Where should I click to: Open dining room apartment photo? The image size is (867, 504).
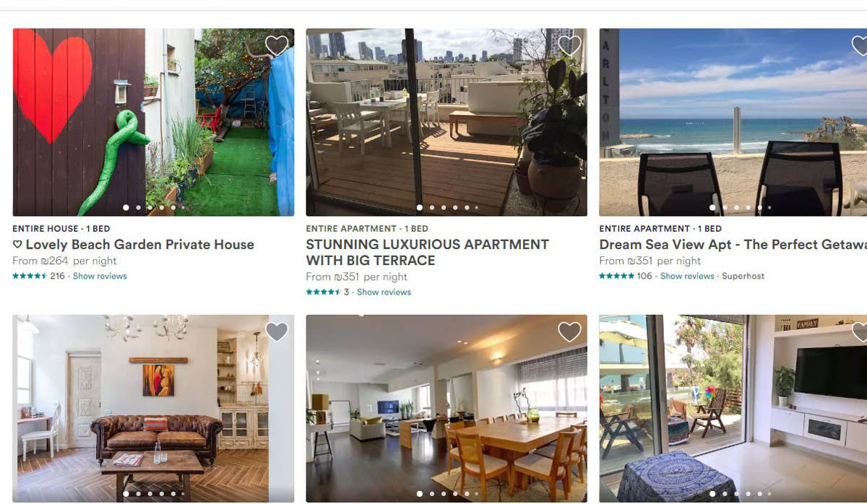click(x=447, y=408)
